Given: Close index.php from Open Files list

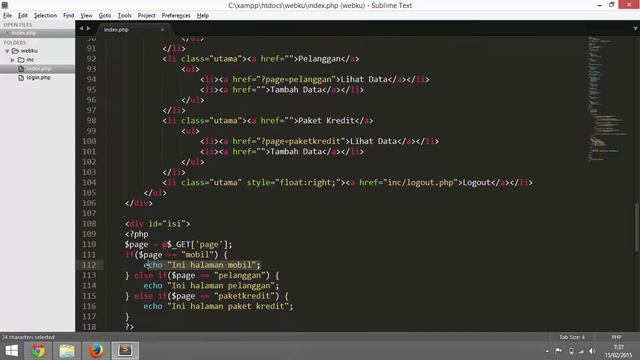Looking at the screenshot, I should click(7, 33).
